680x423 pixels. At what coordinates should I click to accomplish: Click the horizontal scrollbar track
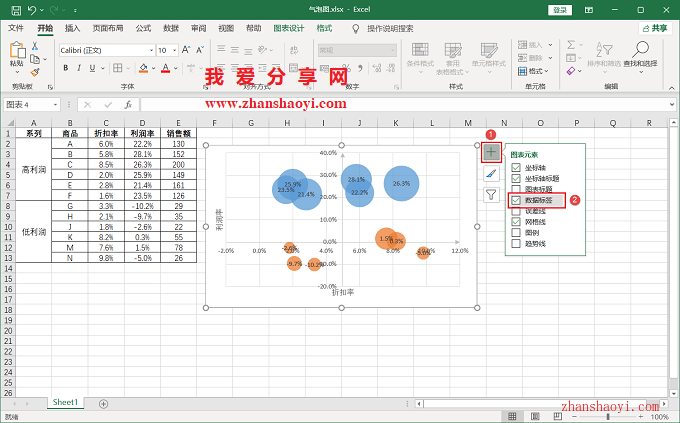click(541, 404)
